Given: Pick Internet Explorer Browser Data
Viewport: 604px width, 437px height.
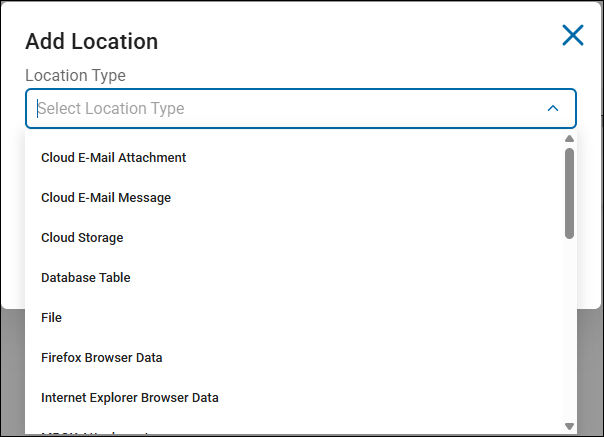Looking at the screenshot, I should [130, 398].
